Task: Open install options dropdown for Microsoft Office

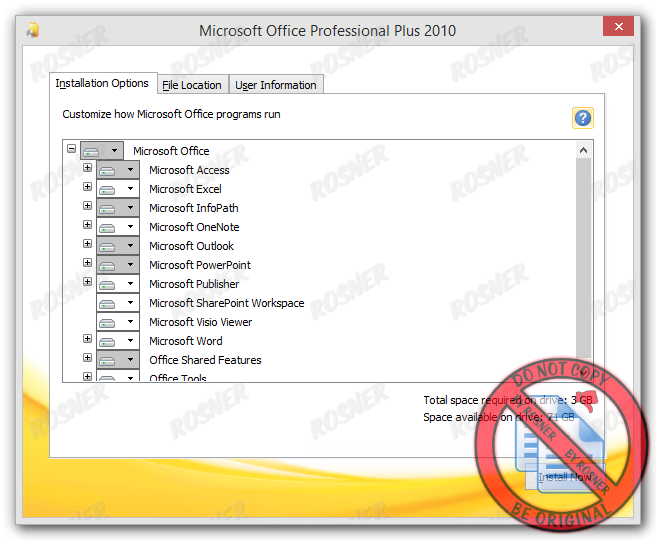Action: 102,150
